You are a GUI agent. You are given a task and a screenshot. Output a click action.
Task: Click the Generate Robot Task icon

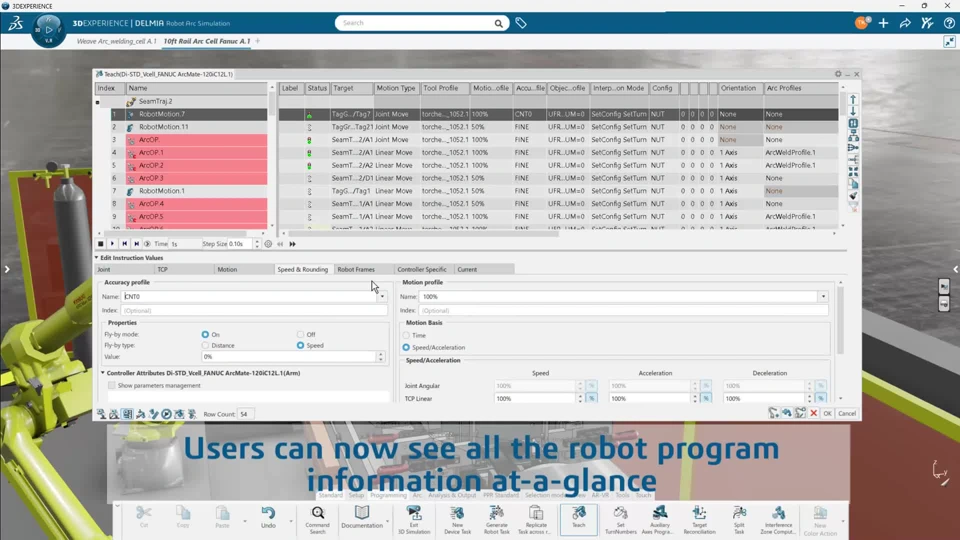coord(496,519)
